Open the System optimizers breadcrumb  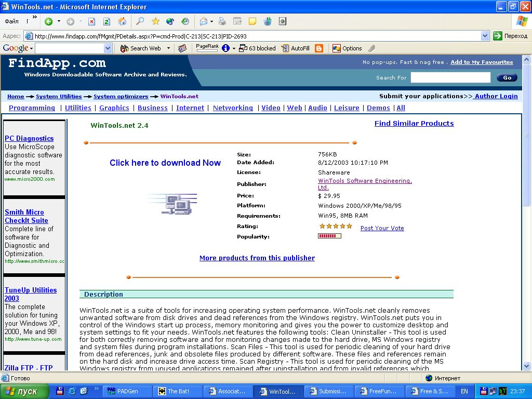tap(121, 96)
